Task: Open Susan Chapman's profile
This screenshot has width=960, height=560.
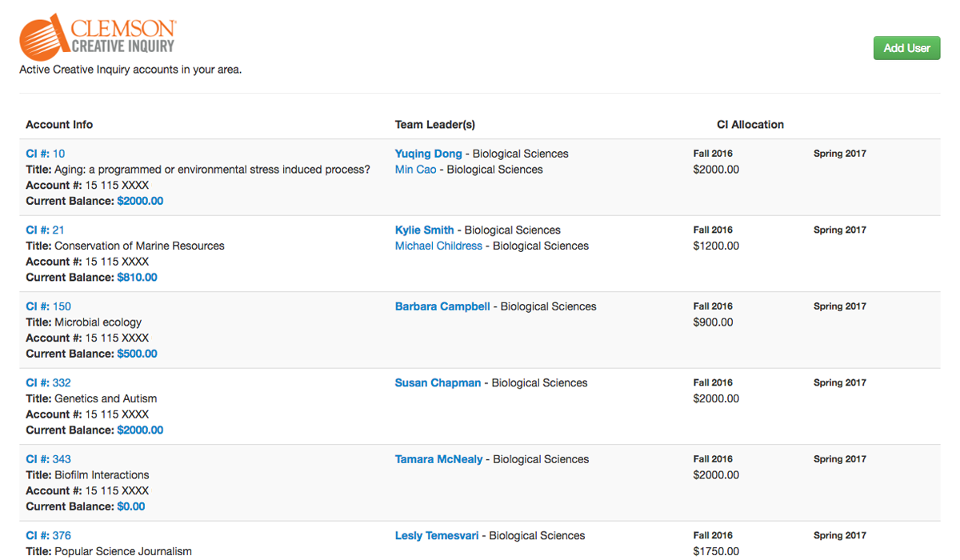Action: pos(438,382)
